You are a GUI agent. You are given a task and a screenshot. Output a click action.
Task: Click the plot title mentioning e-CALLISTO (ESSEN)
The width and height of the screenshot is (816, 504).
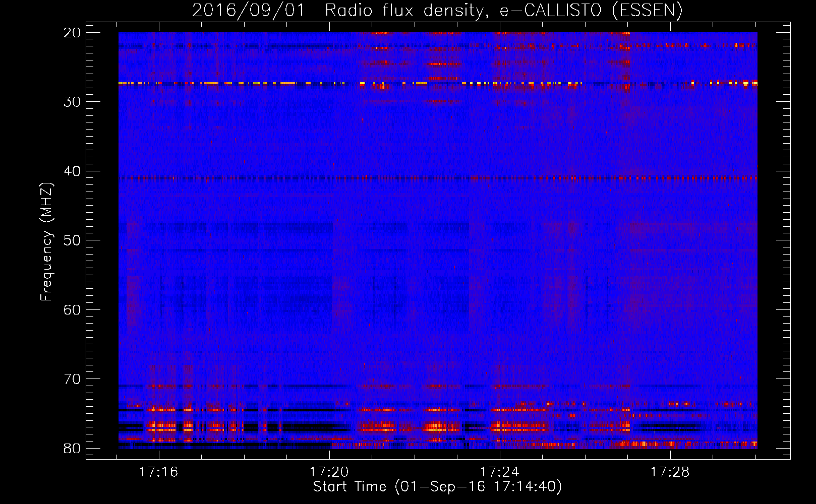437,10
